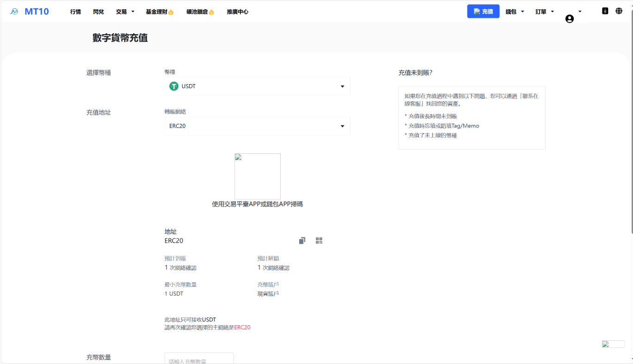Copy the ERC20 deposit address
Viewport: 633px width, 364px height.
tap(302, 241)
